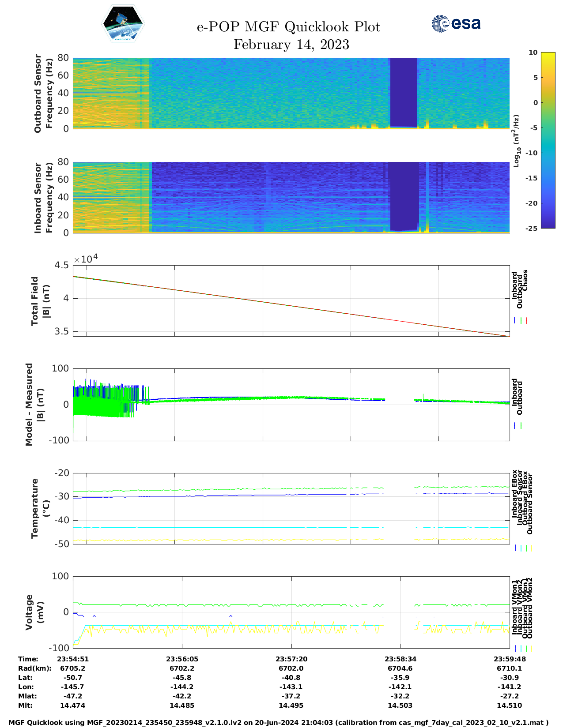Image resolution: width=563 pixels, height=728 pixels.
Task: Click the ESA logo
Action: pos(456,23)
